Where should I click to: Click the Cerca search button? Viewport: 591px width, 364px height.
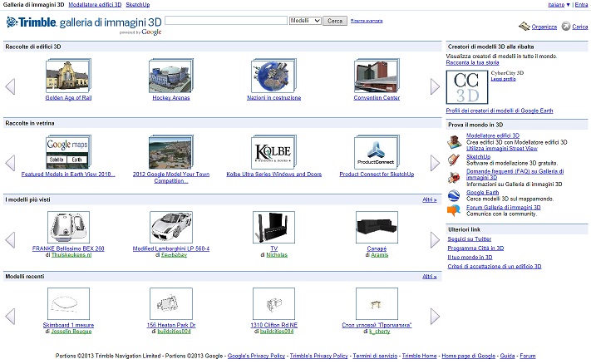(x=335, y=21)
